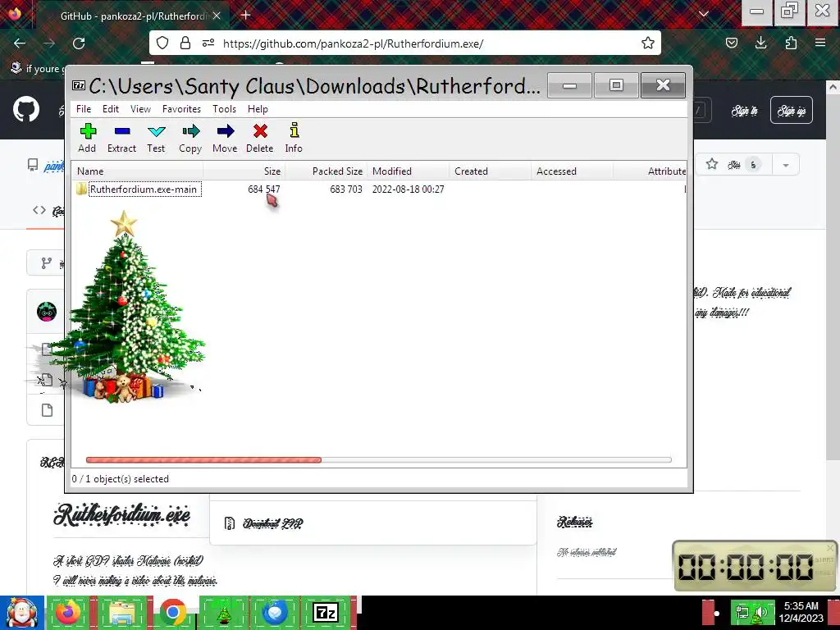Viewport: 840px width, 630px height.
Task: Expand the star lists dropdown arrow
Action: click(786, 164)
